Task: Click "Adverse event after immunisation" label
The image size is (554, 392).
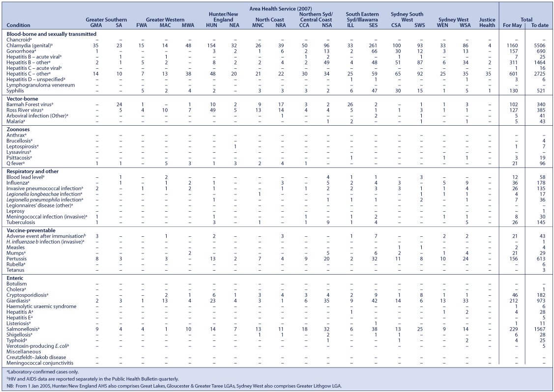Action: pyautogui.click(x=46, y=236)
